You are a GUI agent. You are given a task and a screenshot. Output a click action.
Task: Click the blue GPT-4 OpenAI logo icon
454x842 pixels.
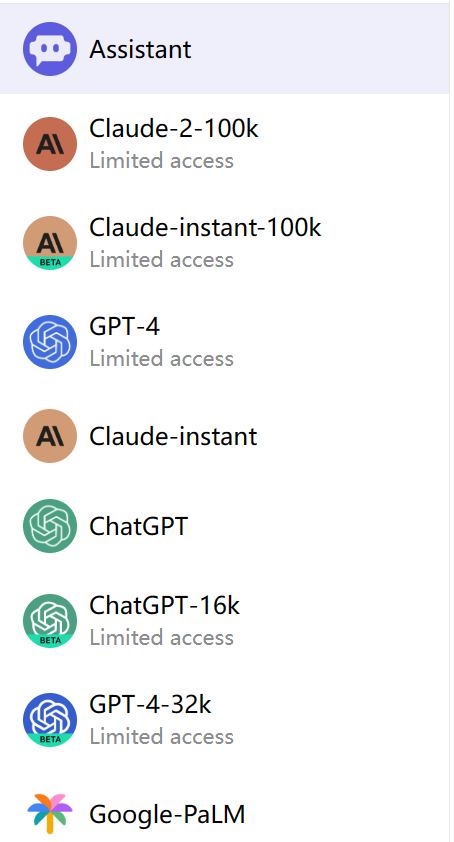pyautogui.click(x=50, y=342)
